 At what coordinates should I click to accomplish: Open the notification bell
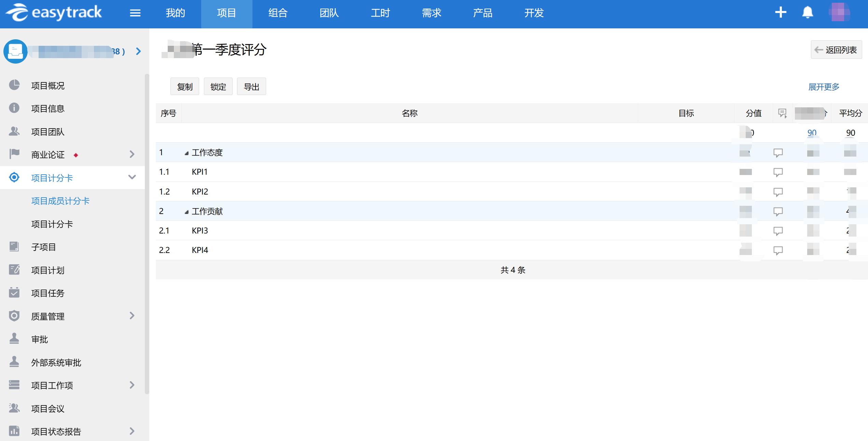click(x=808, y=13)
